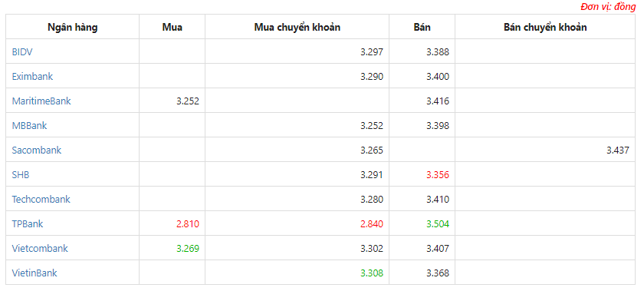Click the Mua column header

(172, 28)
